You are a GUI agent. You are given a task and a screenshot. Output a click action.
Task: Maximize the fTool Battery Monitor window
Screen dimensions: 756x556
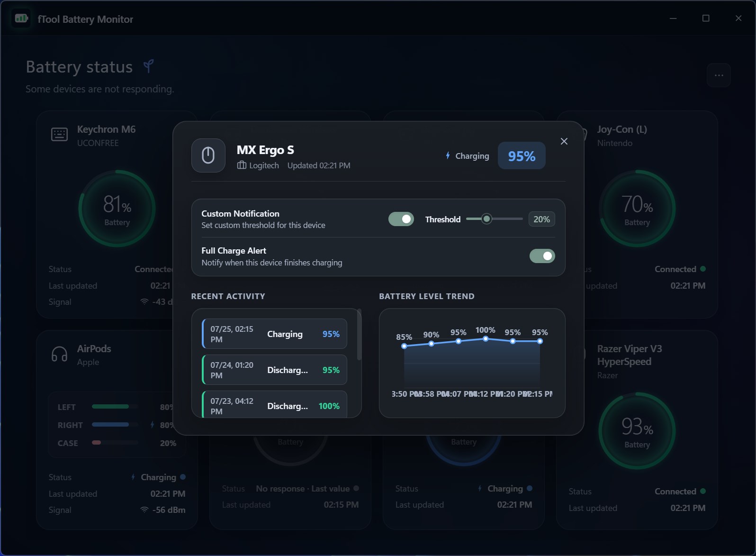coord(706,18)
